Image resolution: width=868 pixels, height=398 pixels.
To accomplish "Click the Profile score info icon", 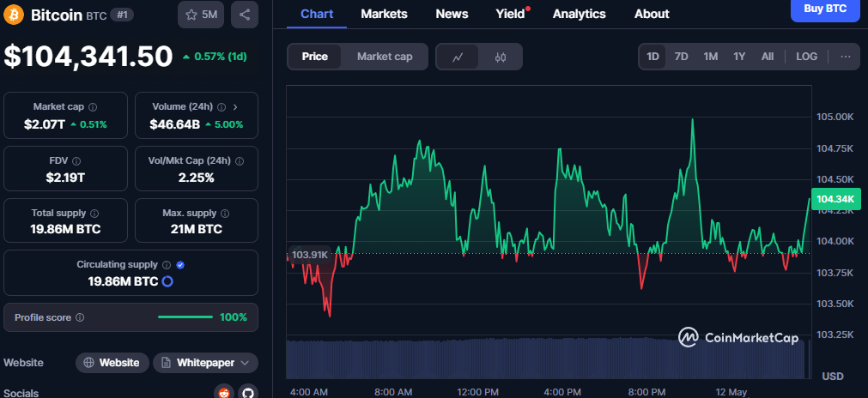I will click(80, 317).
